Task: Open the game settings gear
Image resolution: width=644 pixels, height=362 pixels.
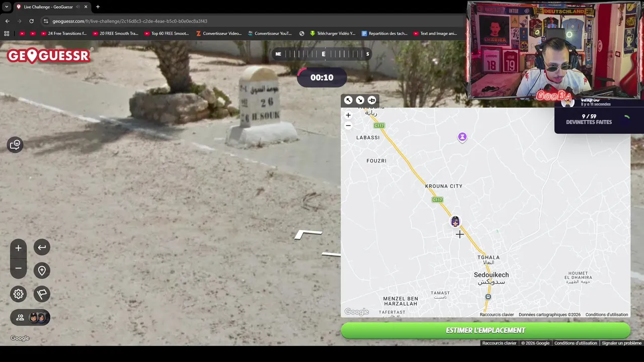Action: click(x=19, y=294)
